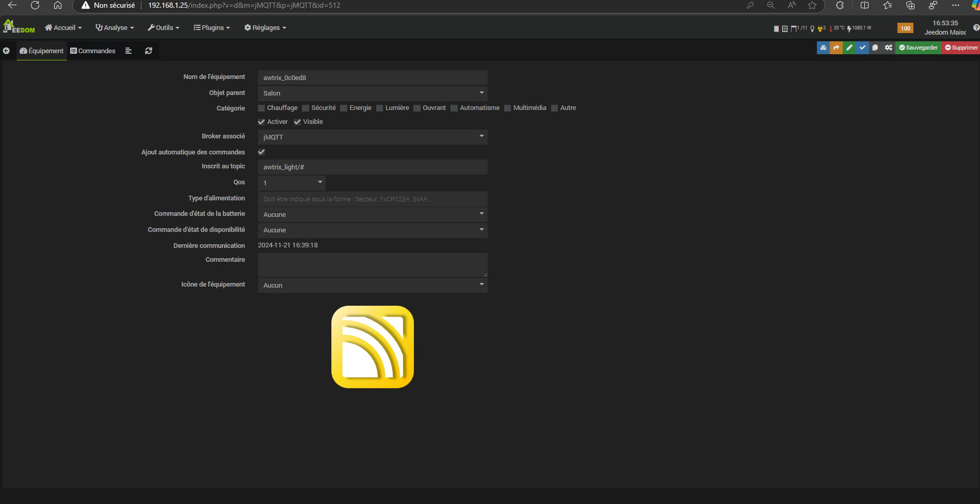Switch to the Commandes tab
Viewport: 980px width, 504px height.
pos(93,51)
